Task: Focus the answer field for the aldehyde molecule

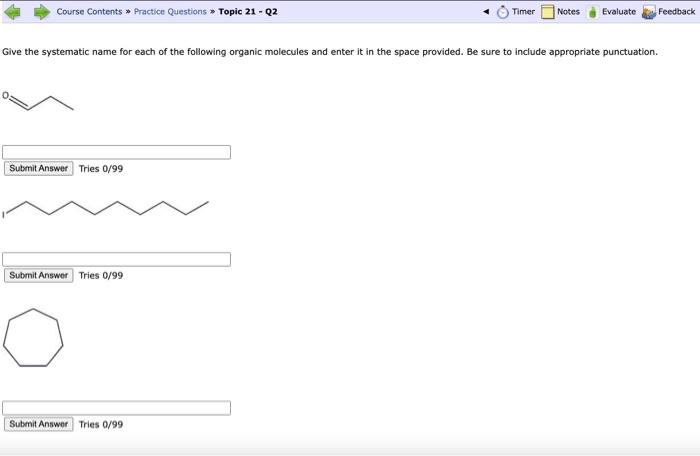Action: (x=117, y=152)
